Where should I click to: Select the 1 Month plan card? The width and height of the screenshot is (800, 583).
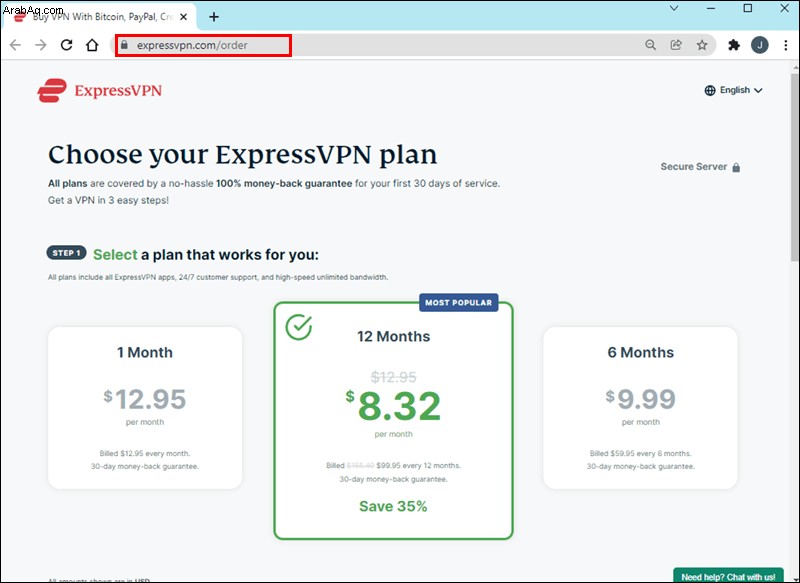tap(145, 408)
